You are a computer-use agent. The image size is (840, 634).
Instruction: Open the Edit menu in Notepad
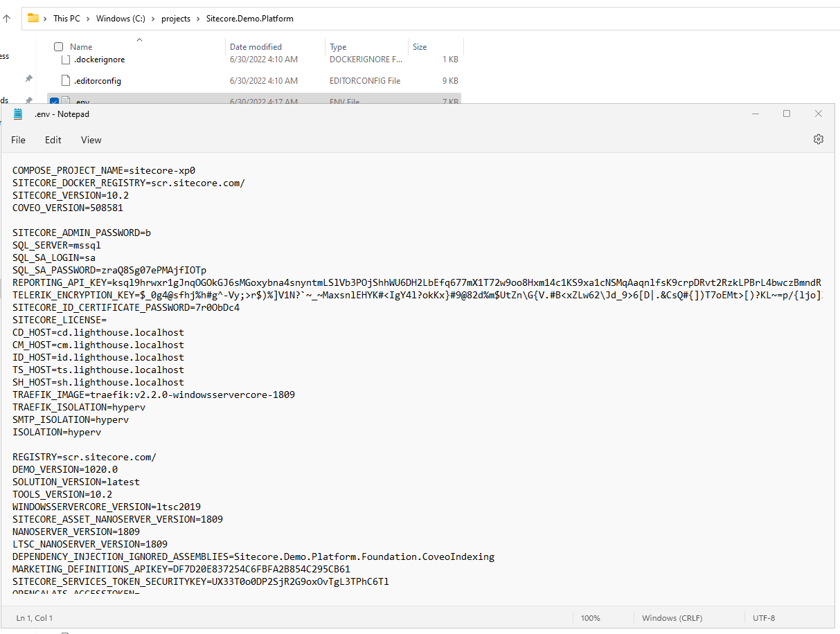pyautogui.click(x=53, y=140)
